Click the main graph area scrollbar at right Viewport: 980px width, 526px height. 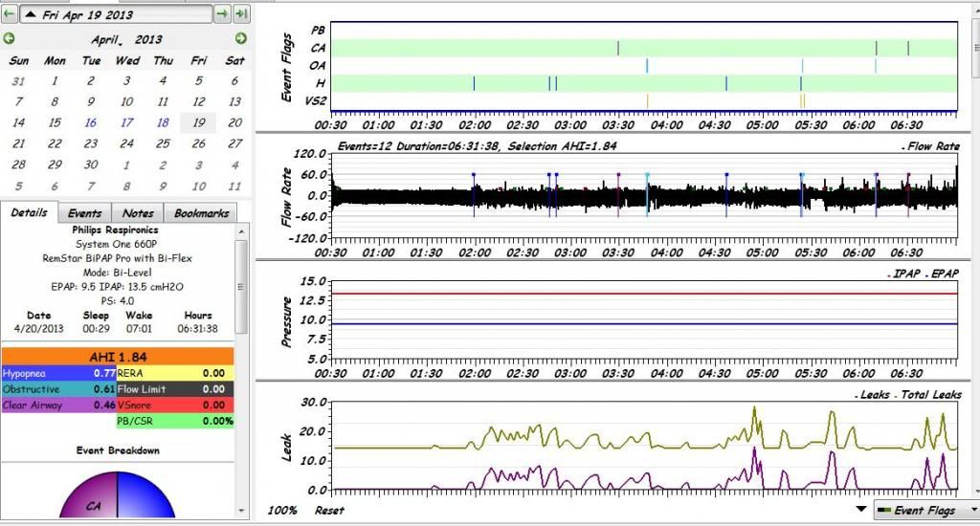point(975,48)
